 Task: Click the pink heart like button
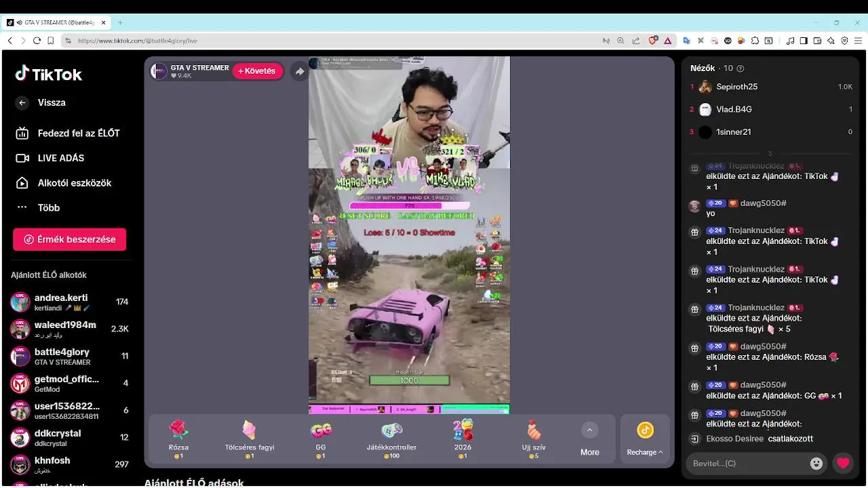point(843,464)
